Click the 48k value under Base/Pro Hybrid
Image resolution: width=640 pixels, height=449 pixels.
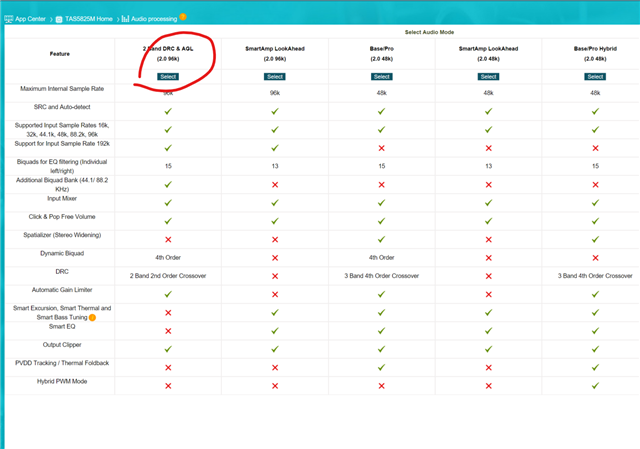tap(595, 93)
